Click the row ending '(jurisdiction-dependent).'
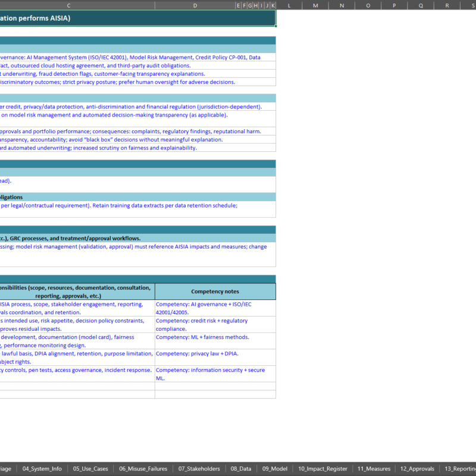The height and width of the screenshot is (476, 476). click(x=138, y=107)
